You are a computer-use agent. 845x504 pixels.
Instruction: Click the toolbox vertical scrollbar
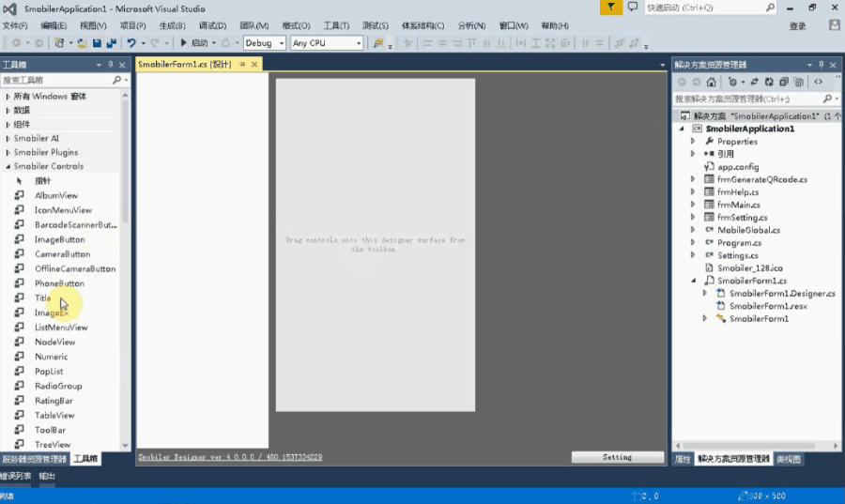tap(125, 269)
